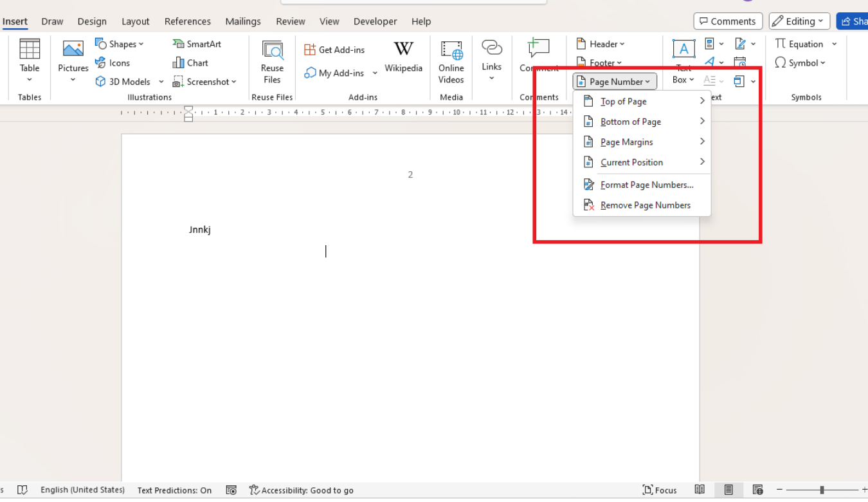Open the Editing mode dropdown
This screenshot has width=868, height=502.
coord(799,21)
